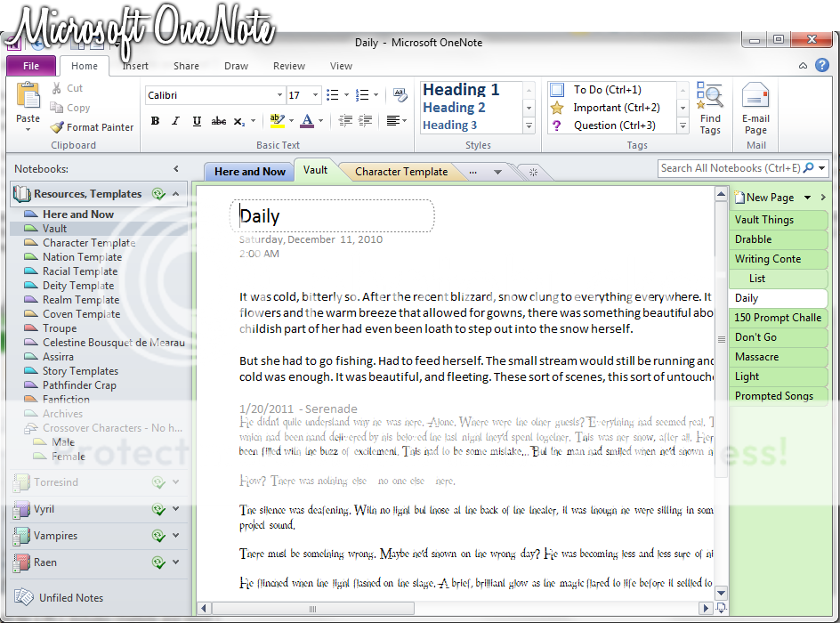This screenshot has height=623, width=840.
Task: Toggle bold formatting
Action: point(155,120)
